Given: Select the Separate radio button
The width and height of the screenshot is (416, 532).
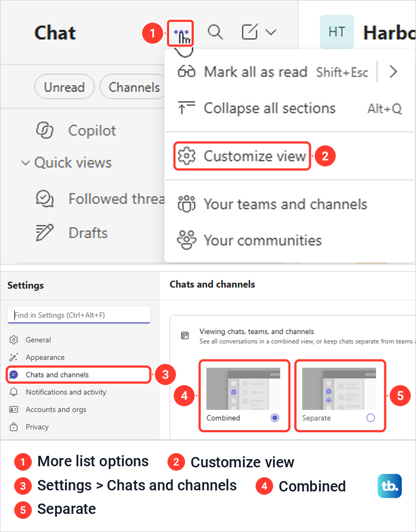Looking at the screenshot, I should tap(371, 417).
